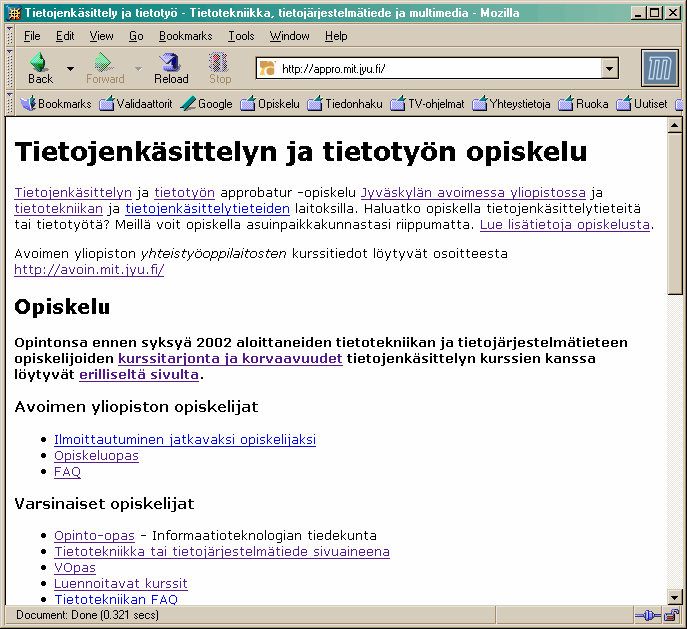Open the tietotekniikan link
Image resolution: width=687 pixels, height=629 pixels.
[58, 208]
